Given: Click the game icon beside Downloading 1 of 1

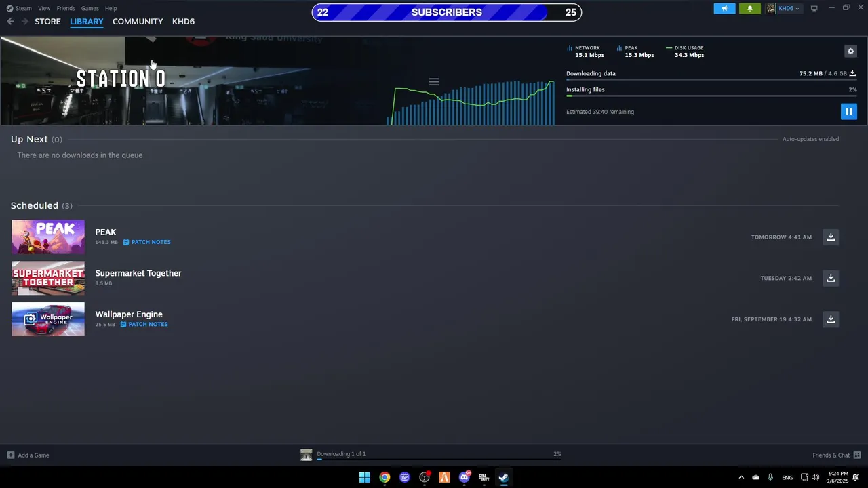Looking at the screenshot, I should [307, 455].
